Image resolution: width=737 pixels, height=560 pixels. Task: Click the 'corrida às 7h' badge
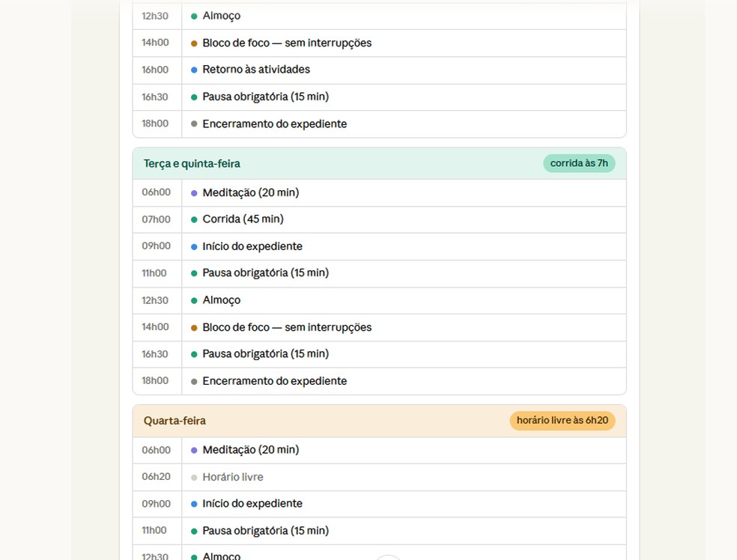click(579, 163)
